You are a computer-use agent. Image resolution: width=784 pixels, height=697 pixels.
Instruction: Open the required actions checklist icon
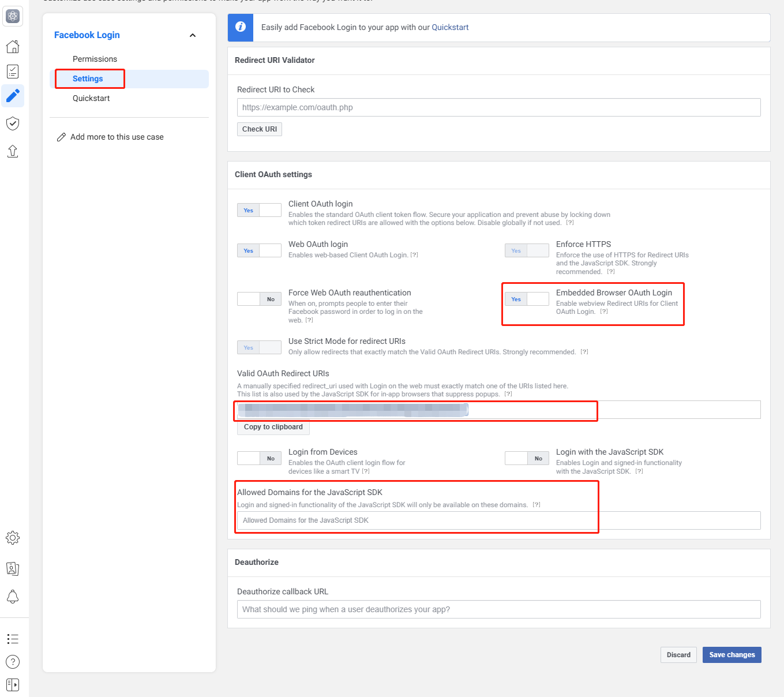pos(13,72)
